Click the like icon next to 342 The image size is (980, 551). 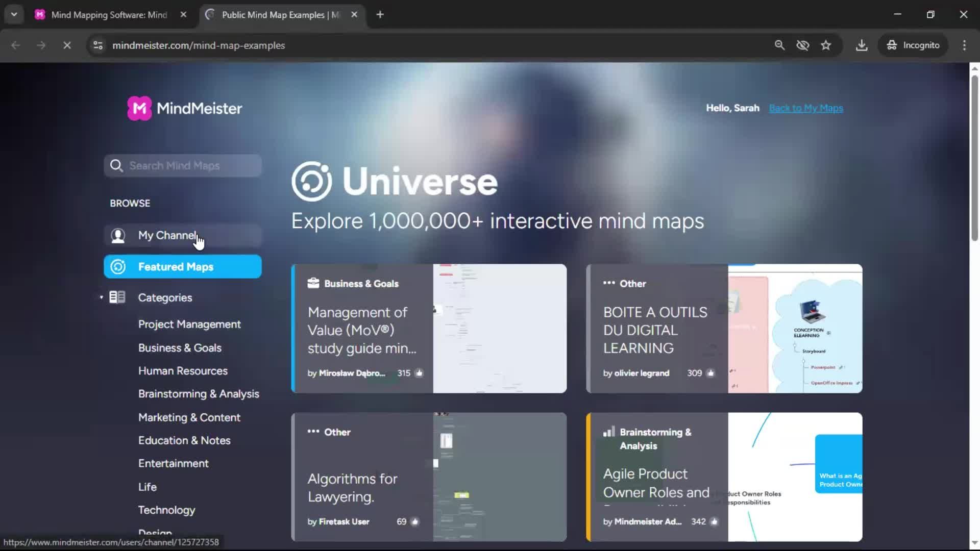(x=714, y=521)
